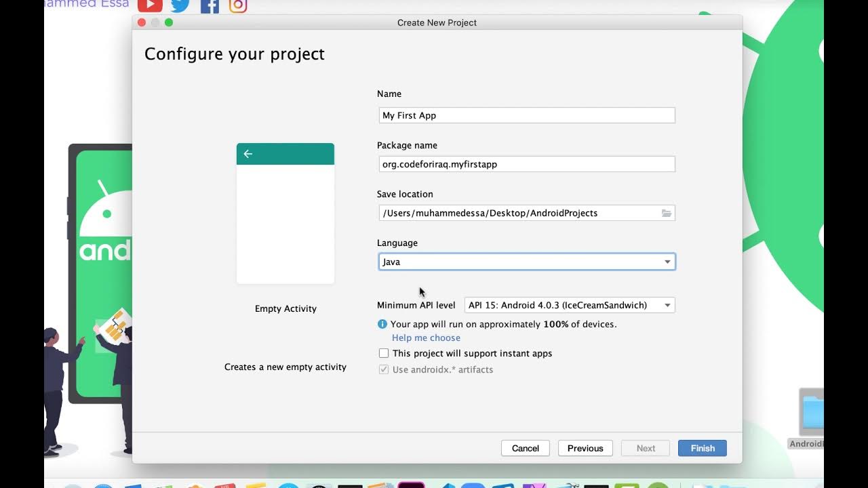This screenshot has width=868, height=488.
Task: Toggle the 'Use androidx.* artifacts' checkbox
Action: pyautogui.click(x=384, y=369)
